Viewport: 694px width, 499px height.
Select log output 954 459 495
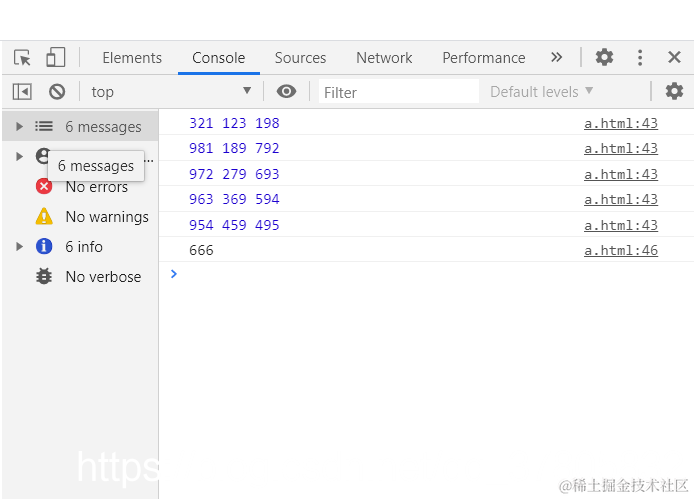[234, 225]
